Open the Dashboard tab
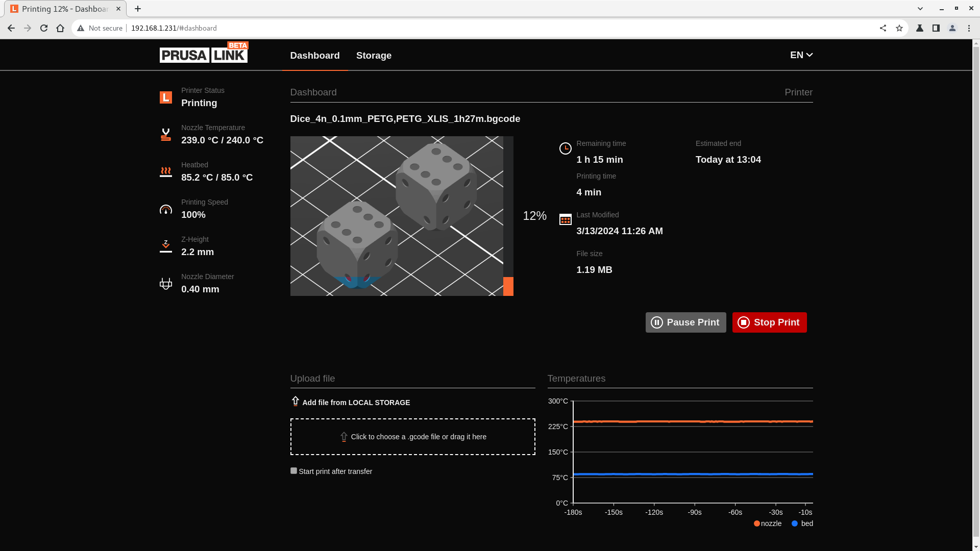This screenshot has height=551, width=980. pyautogui.click(x=314, y=56)
